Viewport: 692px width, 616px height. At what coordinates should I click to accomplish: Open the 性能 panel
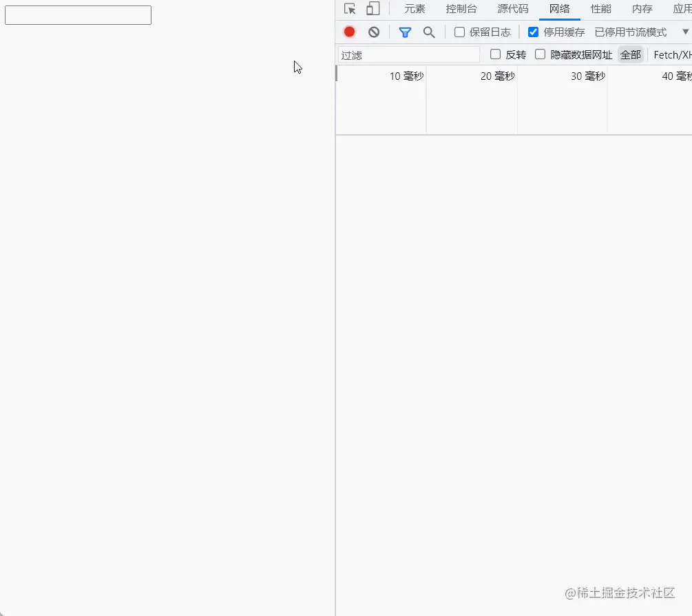pyautogui.click(x=600, y=9)
